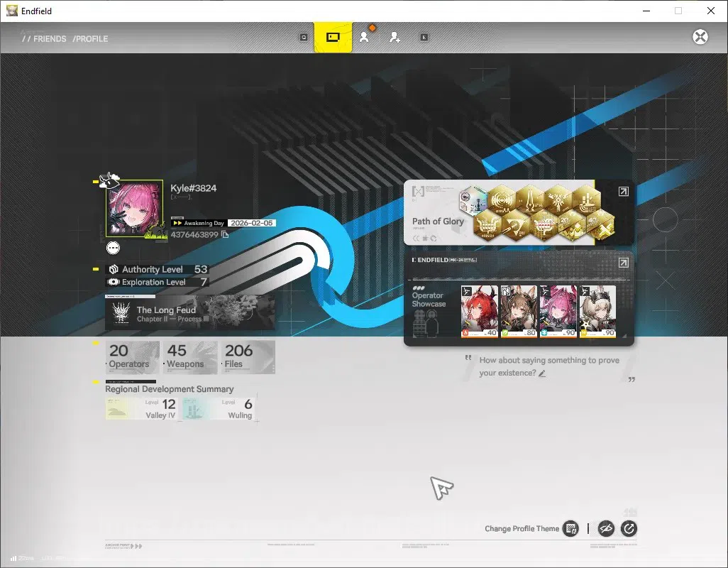
Task: Click the Authority Level 53 row
Action: point(158,269)
